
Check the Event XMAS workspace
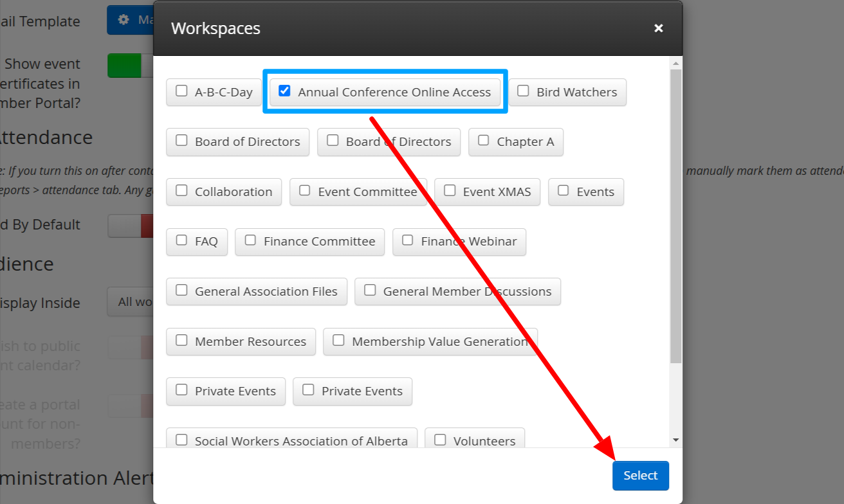[x=450, y=191]
